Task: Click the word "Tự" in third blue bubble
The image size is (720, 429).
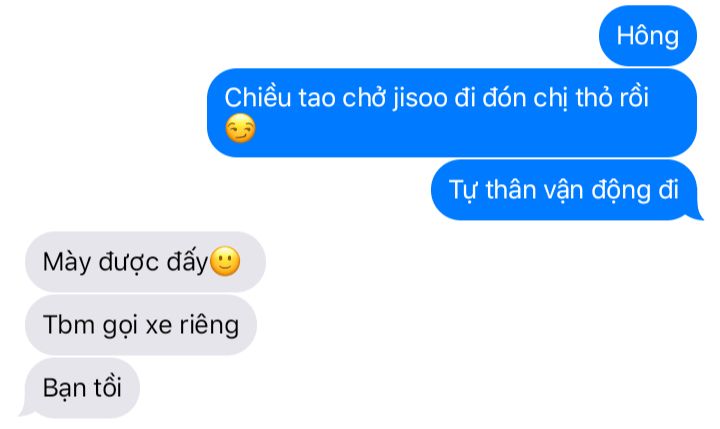Action: coord(463,190)
